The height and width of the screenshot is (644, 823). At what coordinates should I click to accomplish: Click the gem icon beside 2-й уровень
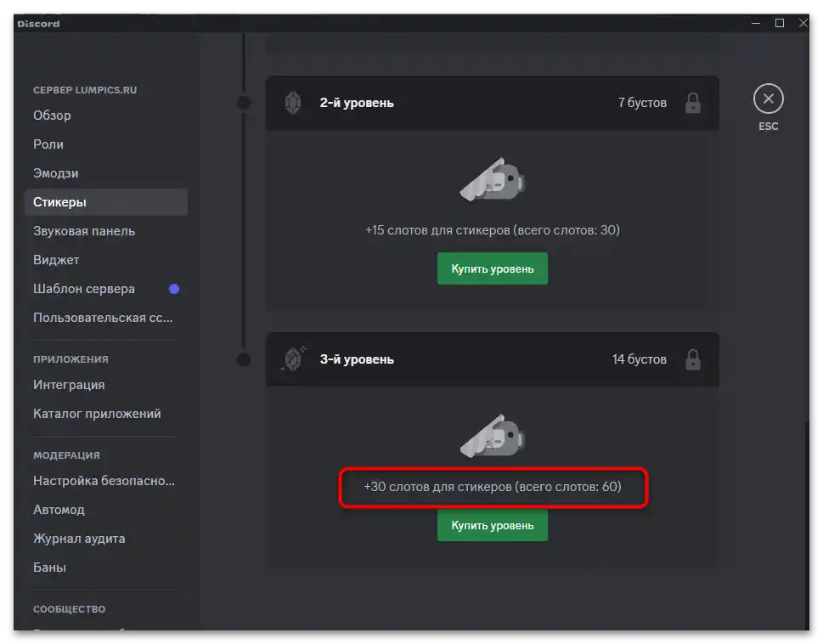293,103
